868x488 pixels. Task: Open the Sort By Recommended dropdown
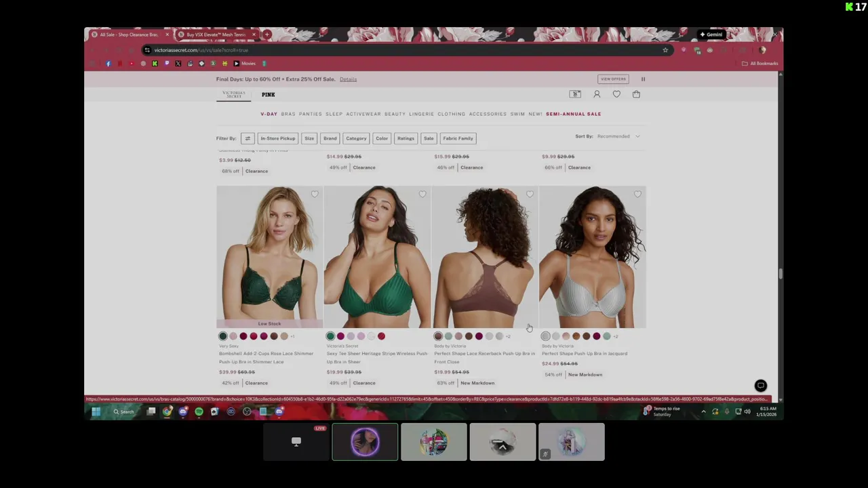[x=618, y=136]
